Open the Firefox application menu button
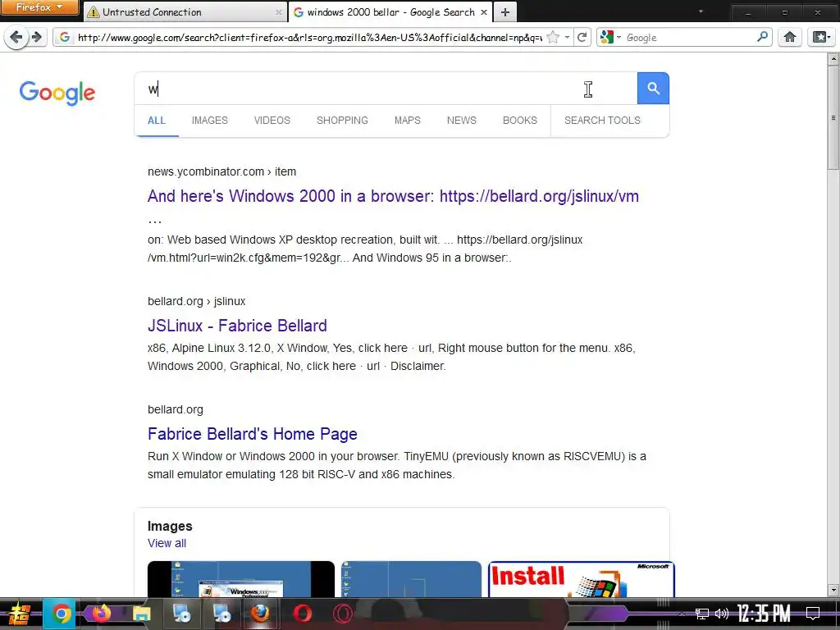 click(x=39, y=7)
